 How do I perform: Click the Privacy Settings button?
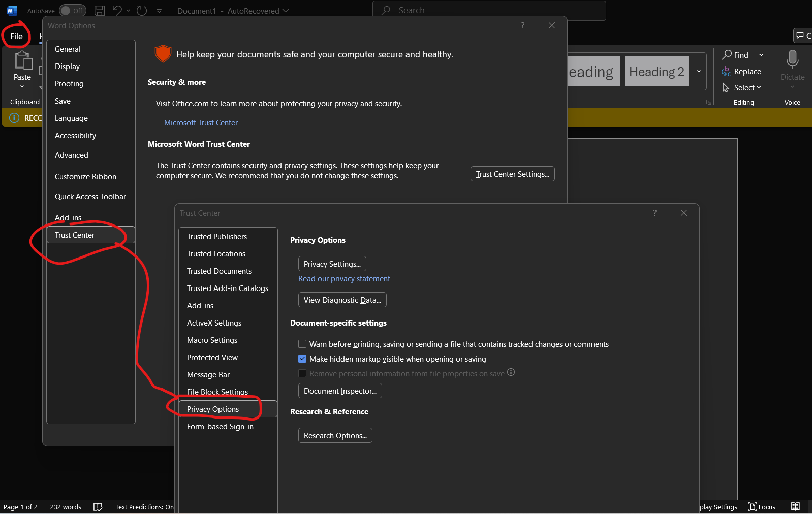pyautogui.click(x=332, y=264)
